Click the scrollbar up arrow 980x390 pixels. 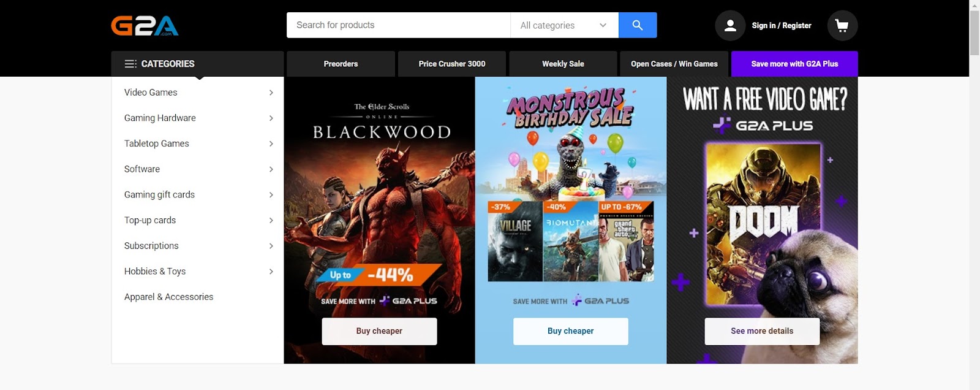coord(974,5)
